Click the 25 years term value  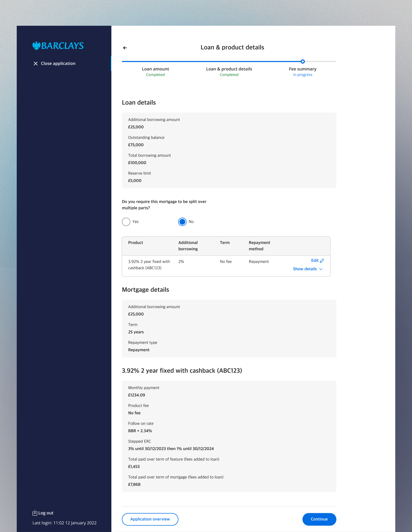click(x=136, y=332)
